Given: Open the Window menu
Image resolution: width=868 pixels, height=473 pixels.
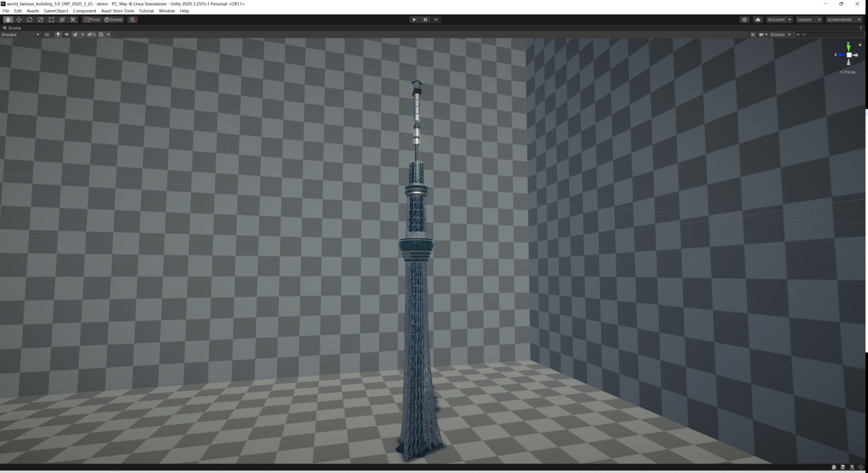Looking at the screenshot, I should point(167,11).
